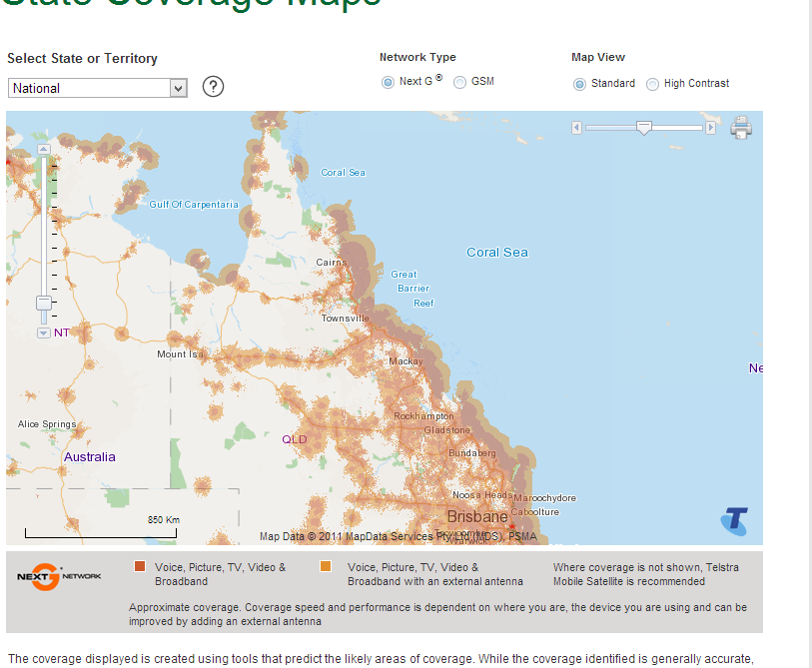The height and width of the screenshot is (668, 812).
Task: Click the Next G Network logo
Action: tap(59, 576)
